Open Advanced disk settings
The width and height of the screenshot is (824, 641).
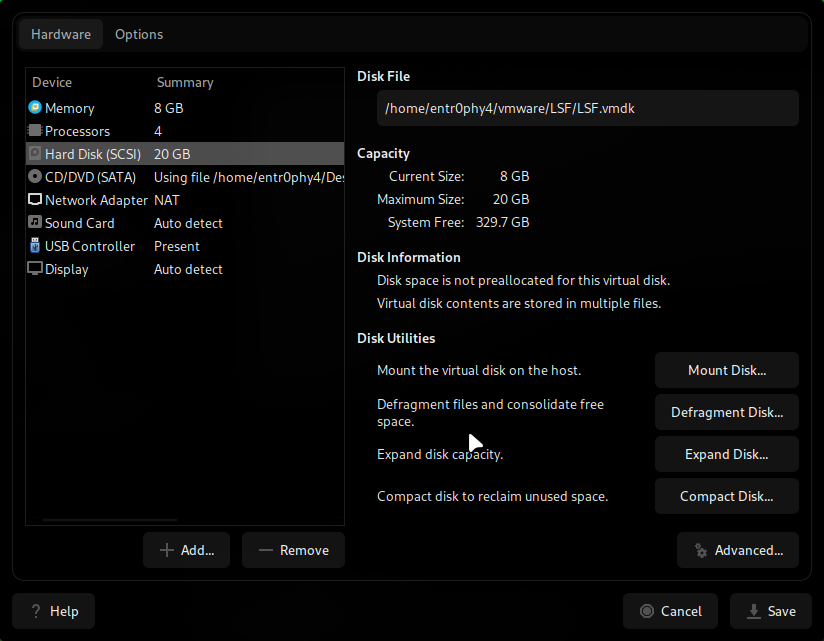[738, 550]
